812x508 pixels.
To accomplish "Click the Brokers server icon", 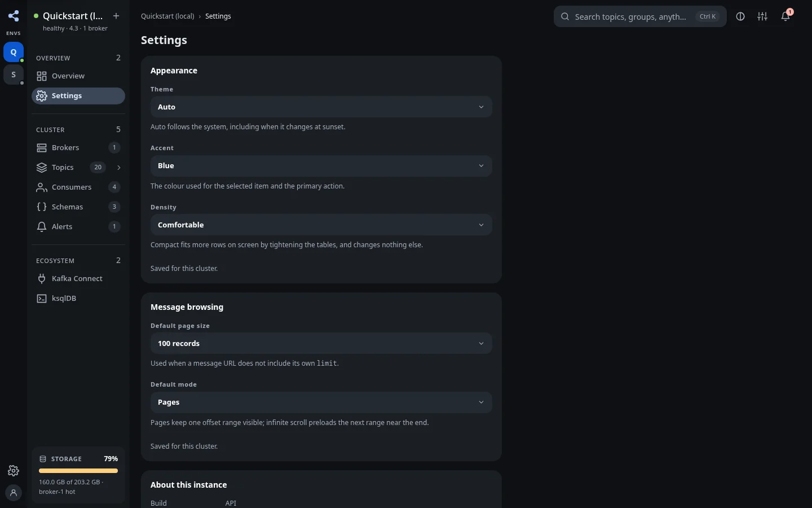I will coord(42,148).
